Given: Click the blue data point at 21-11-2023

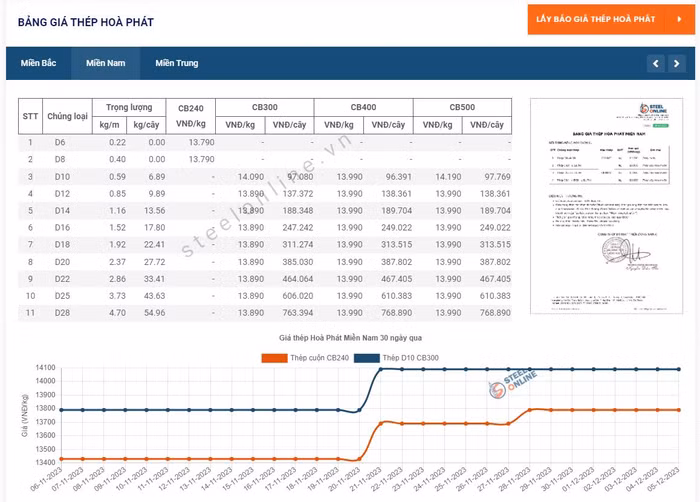Looking at the screenshot, I should coord(381,369).
